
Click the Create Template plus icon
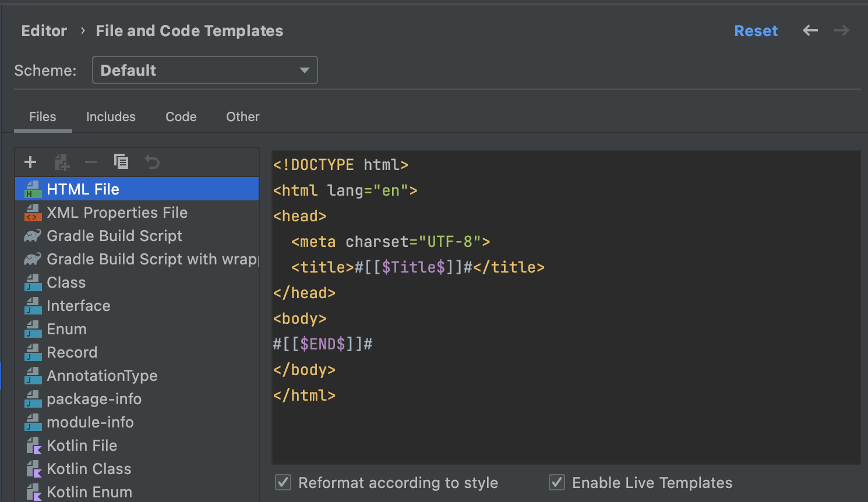[x=30, y=162]
